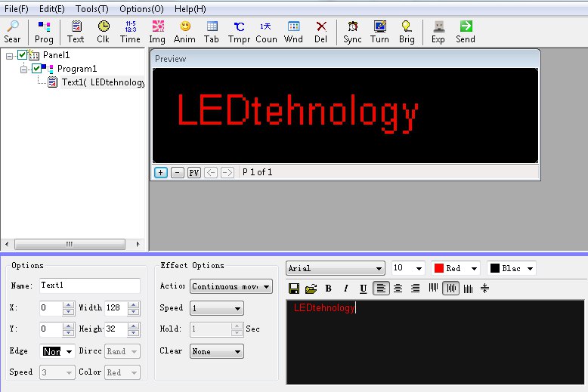The image size is (588, 392).
Task: Click the Name input field
Action: [89, 286]
